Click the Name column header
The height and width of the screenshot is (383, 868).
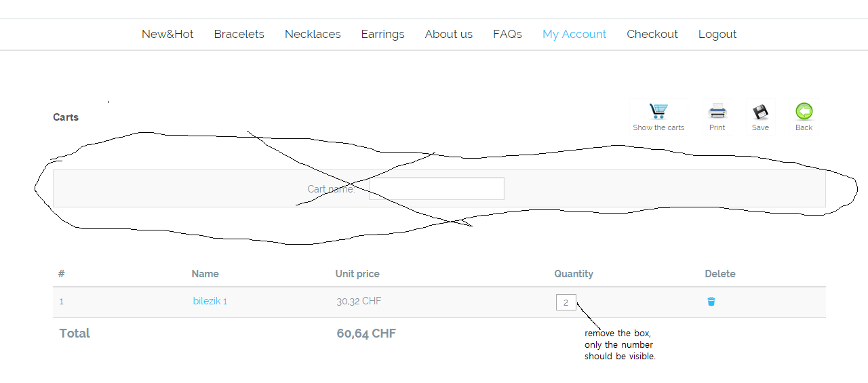pos(205,274)
